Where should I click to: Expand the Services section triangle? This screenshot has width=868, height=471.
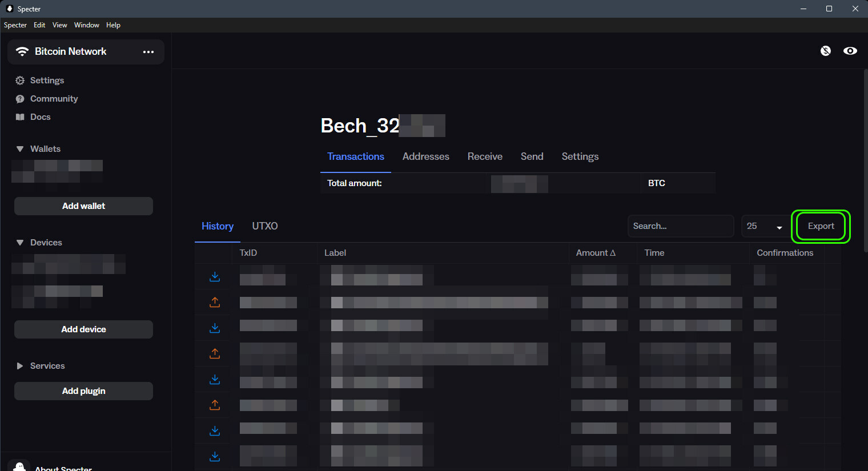(20, 366)
